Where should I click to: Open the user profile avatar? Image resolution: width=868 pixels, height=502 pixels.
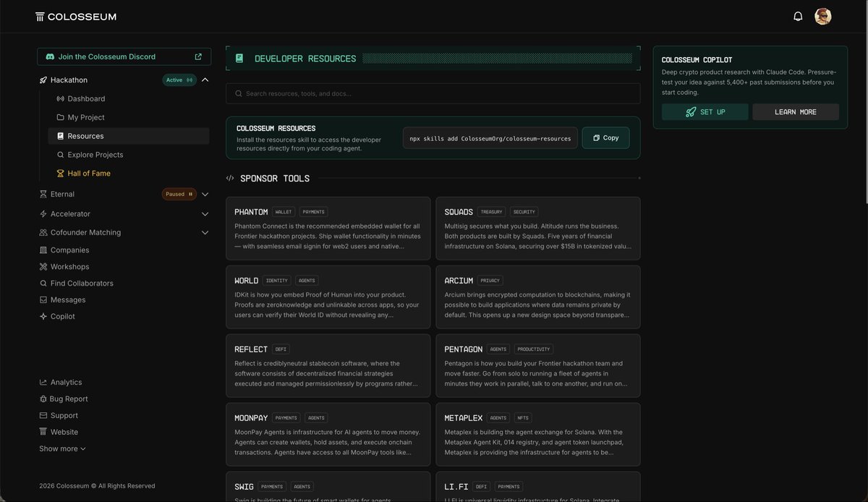pyautogui.click(x=822, y=16)
